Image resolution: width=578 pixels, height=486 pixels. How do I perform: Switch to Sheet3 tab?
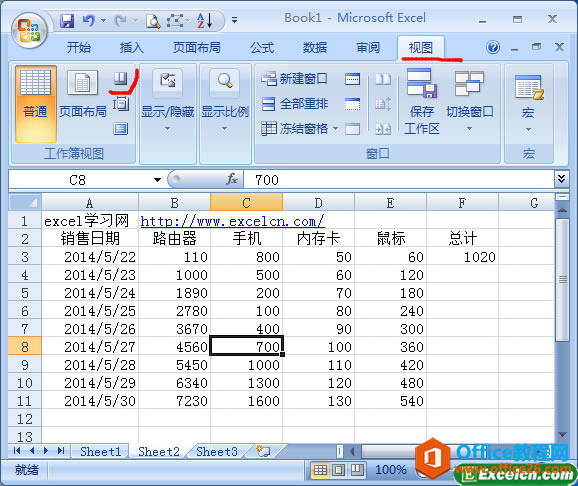[x=217, y=451]
